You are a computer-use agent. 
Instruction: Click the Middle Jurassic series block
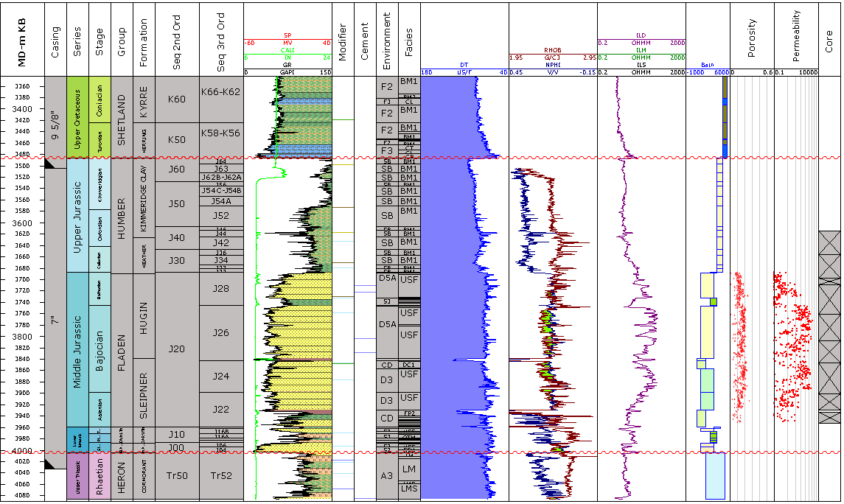coord(77,349)
